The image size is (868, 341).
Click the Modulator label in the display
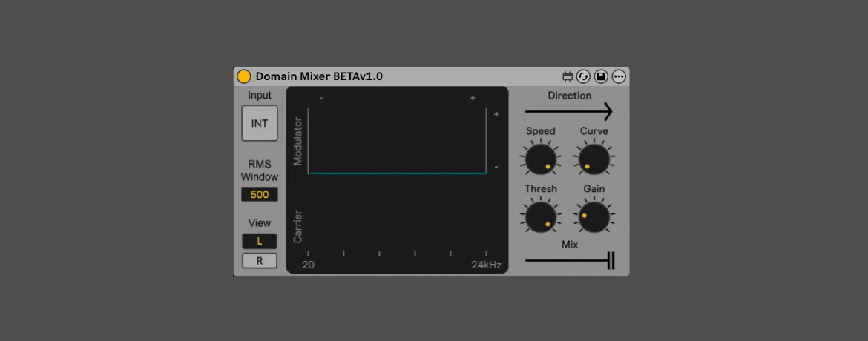tap(298, 141)
